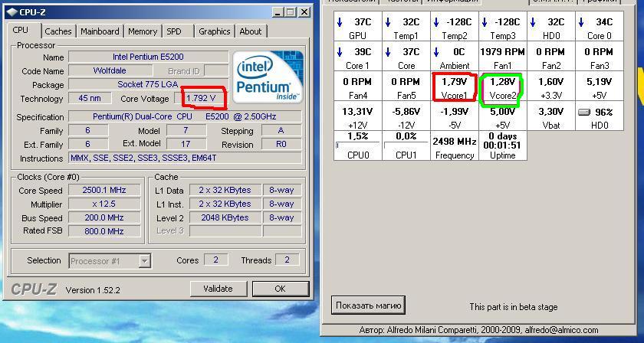Click the Intel Pentium inside logo
The image size is (644, 343).
click(x=268, y=77)
